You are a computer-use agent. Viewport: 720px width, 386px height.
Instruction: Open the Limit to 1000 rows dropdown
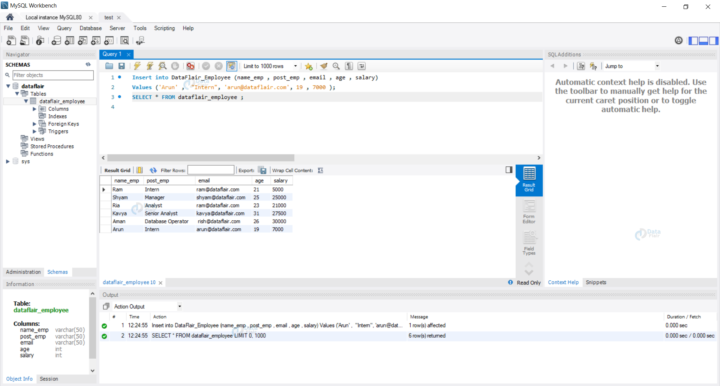pos(270,66)
